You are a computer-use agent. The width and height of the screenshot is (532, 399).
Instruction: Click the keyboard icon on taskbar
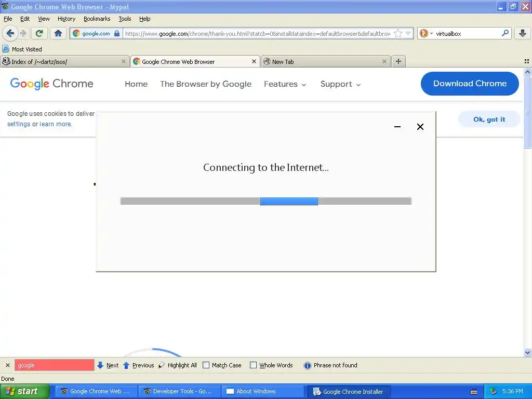[x=474, y=392]
